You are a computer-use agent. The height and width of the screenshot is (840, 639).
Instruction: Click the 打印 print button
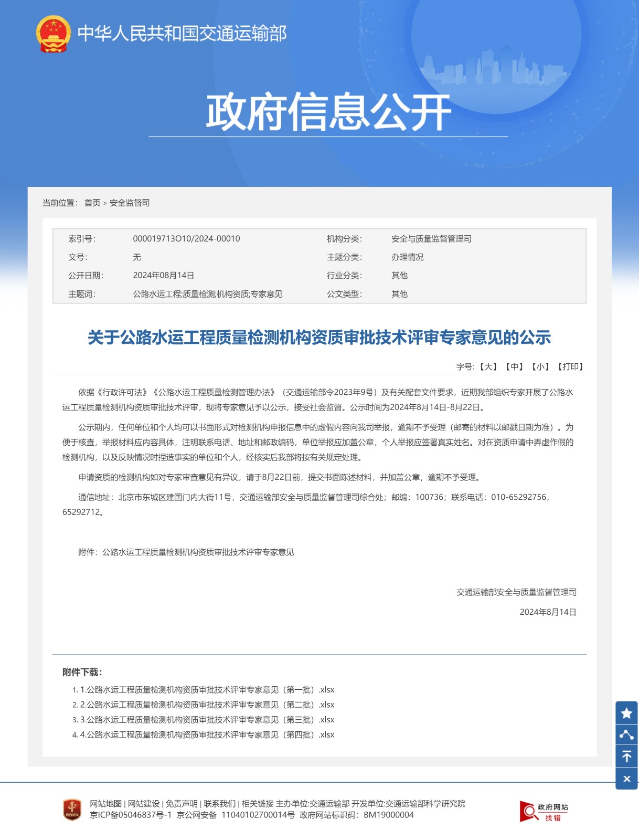[570, 366]
